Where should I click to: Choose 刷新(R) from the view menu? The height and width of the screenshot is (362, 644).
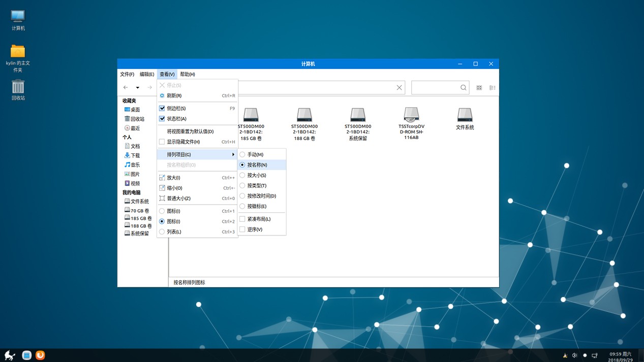click(x=174, y=95)
